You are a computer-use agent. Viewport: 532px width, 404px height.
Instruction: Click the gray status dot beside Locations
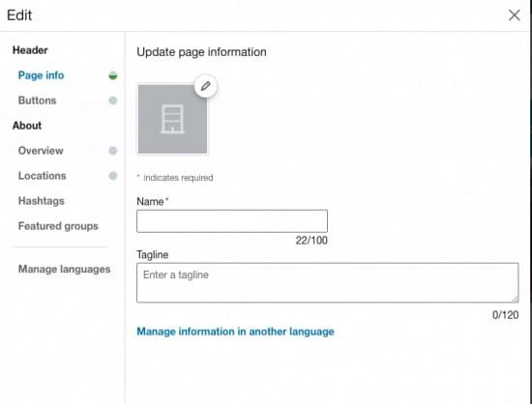click(x=113, y=176)
